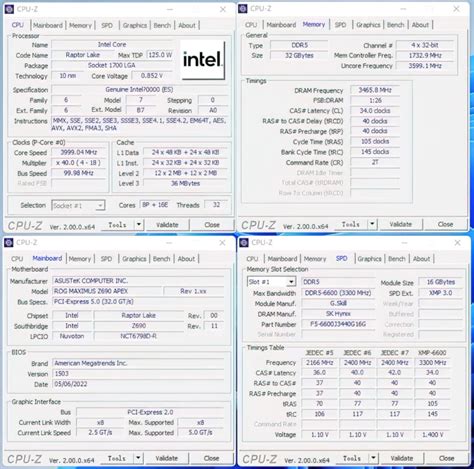474x469 pixels.
Task: Click the Core Speed value 3999.04 MHz
Action: tap(79, 153)
